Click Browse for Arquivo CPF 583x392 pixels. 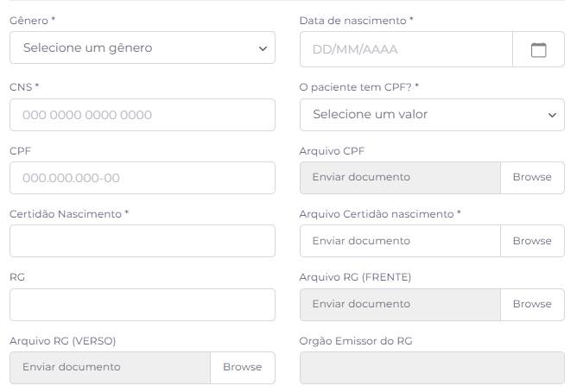(x=532, y=178)
